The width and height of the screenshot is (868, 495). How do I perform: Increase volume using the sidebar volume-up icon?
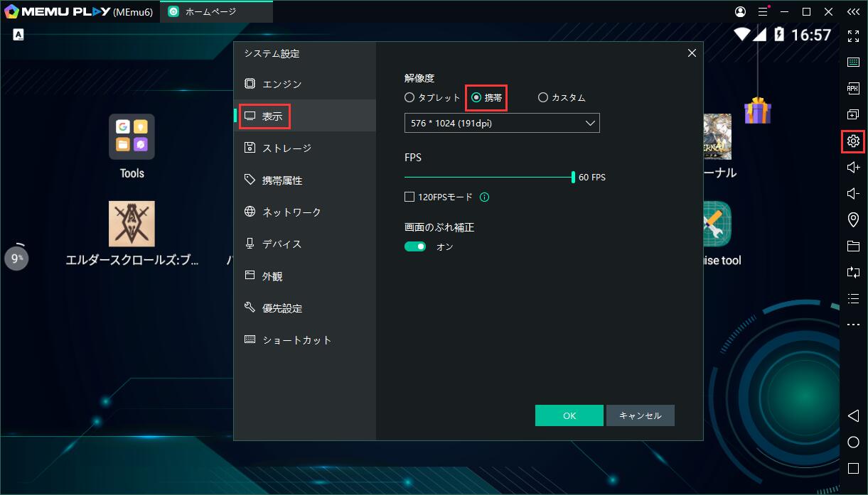click(x=853, y=167)
